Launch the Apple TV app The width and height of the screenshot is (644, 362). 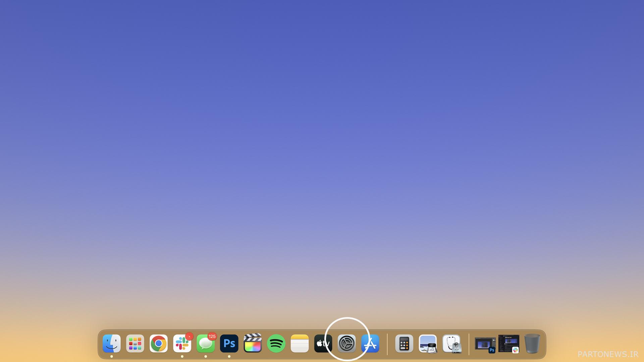click(x=323, y=344)
